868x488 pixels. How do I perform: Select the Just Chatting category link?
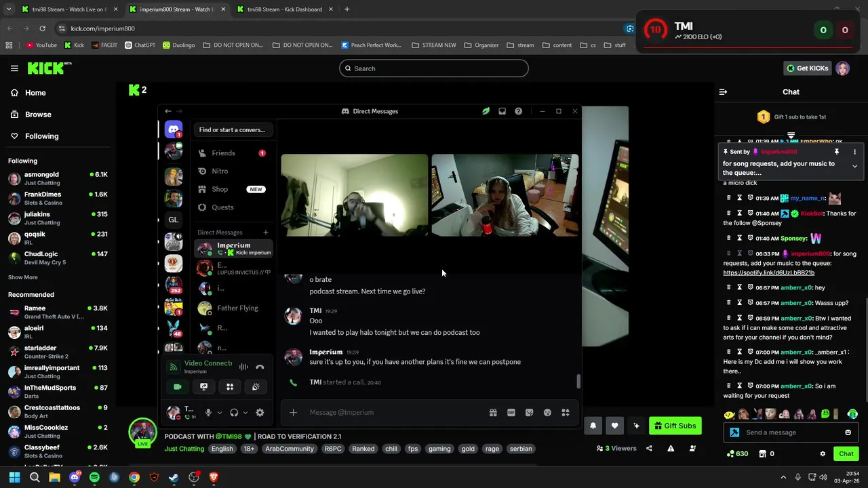(x=184, y=449)
